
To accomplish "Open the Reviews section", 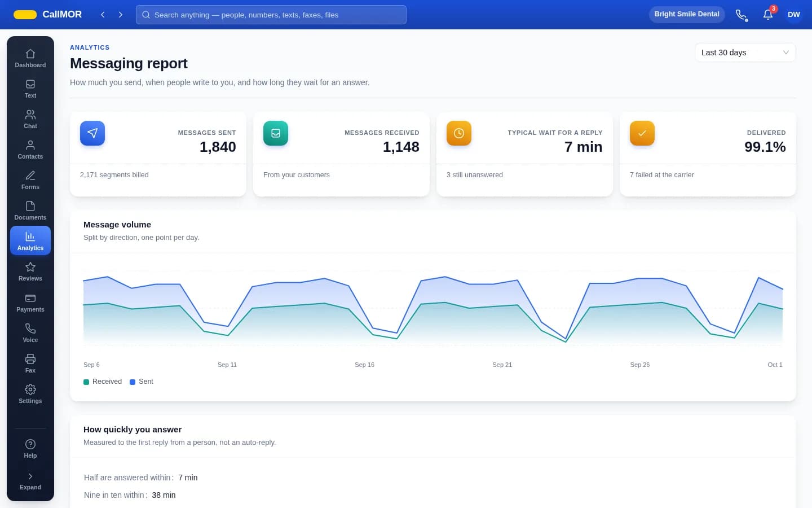I will pos(30,271).
